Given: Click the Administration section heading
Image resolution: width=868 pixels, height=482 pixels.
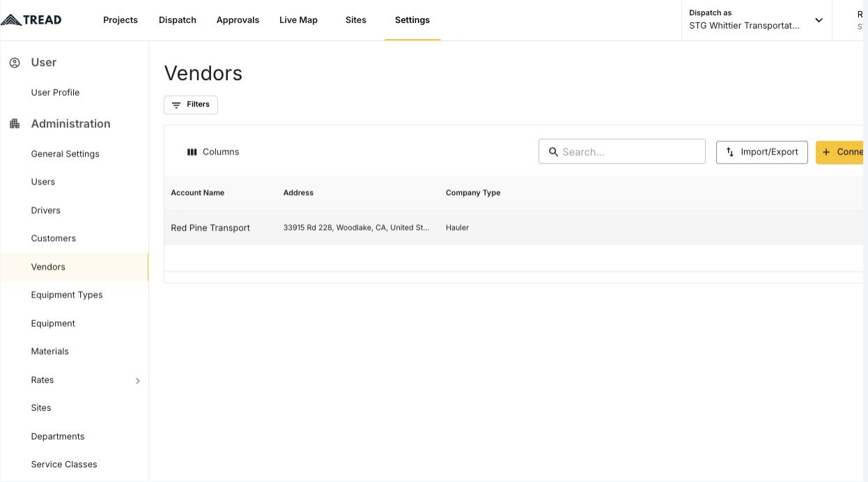Looking at the screenshot, I should pos(70,124).
